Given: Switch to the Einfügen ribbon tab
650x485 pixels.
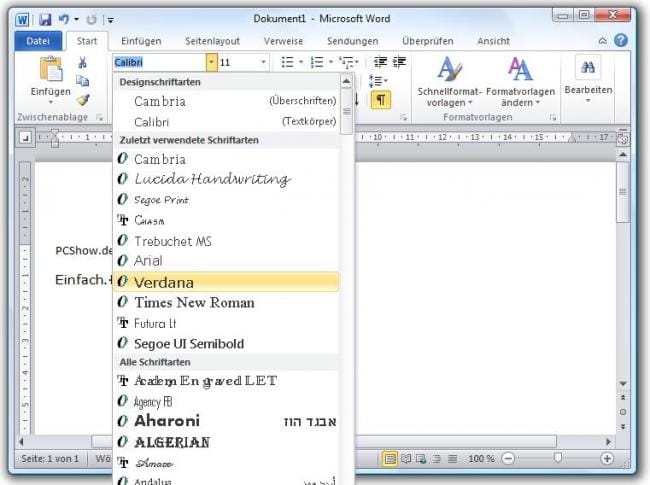Looking at the screenshot, I should (x=141, y=41).
